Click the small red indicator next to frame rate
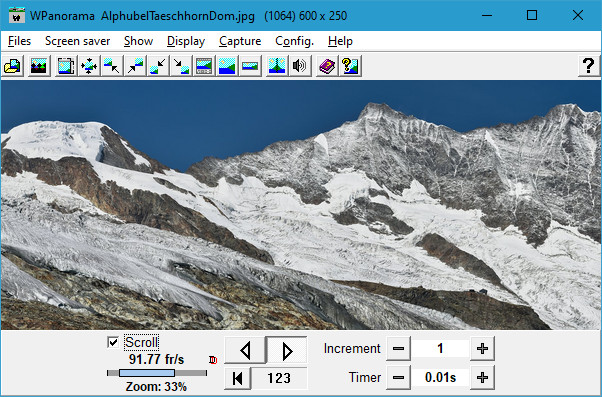 (213, 360)
